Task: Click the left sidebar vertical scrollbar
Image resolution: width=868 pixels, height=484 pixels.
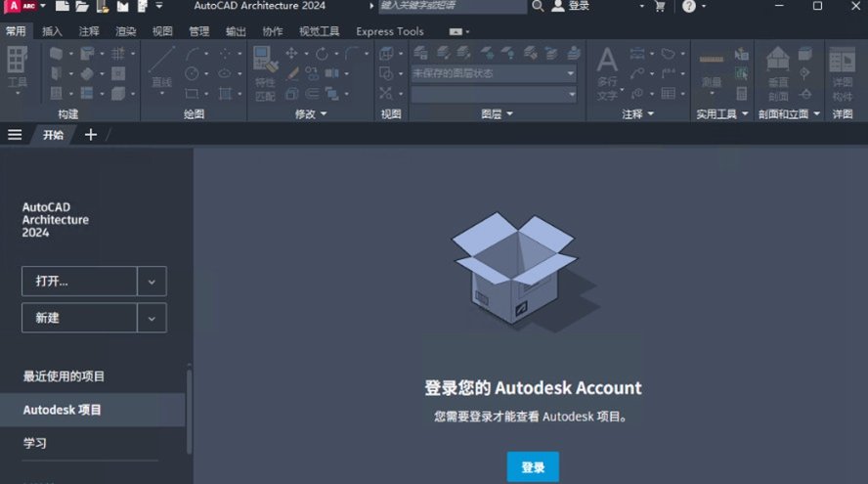Action: pos(190,410)
